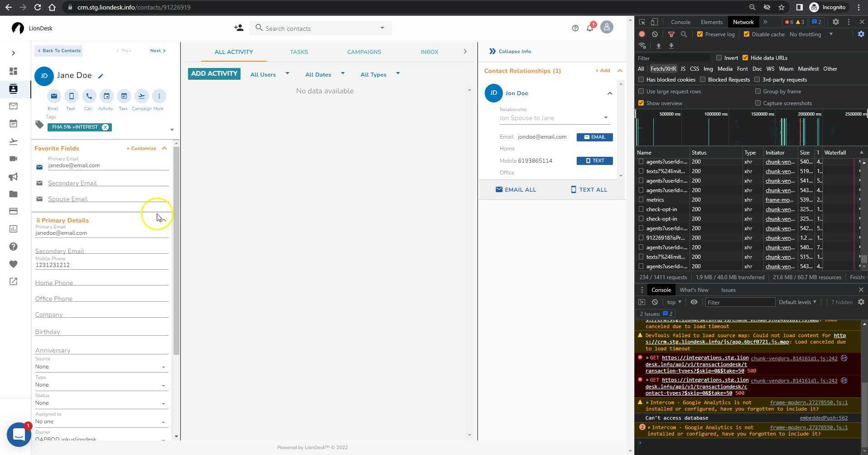Click the network filter funnel icon

click(x=671, y=34)
